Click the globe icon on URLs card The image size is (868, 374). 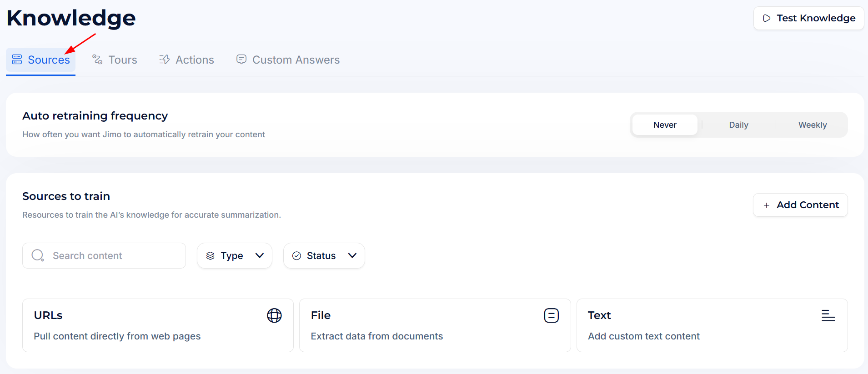point(274,315)
